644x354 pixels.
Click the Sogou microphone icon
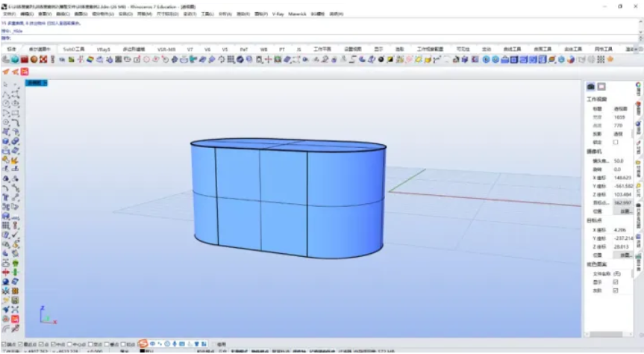[x=175, y=344]
